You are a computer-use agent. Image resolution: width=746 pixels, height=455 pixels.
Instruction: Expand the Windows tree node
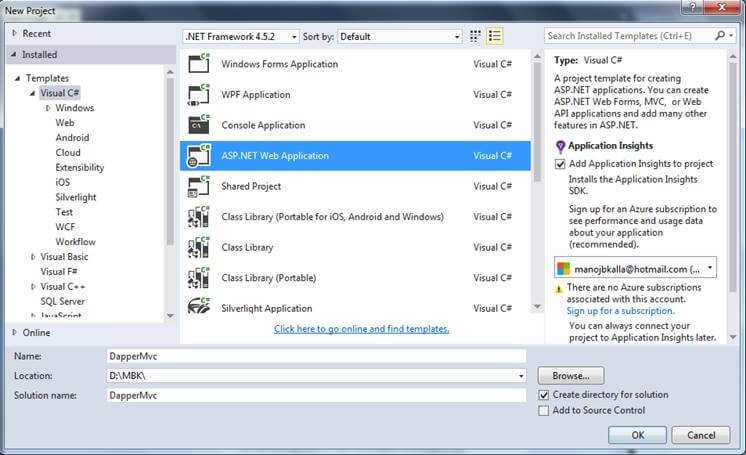[x=48, y=108]
